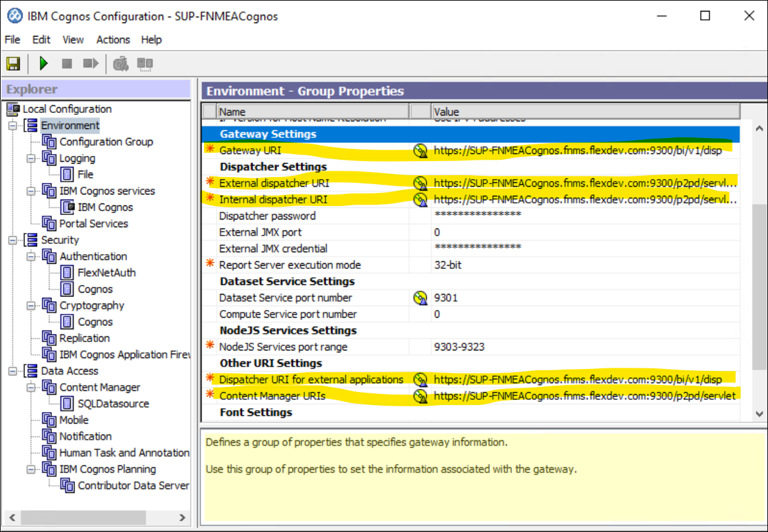
Task: Click the Portal Services node icon
Action: 49,223
